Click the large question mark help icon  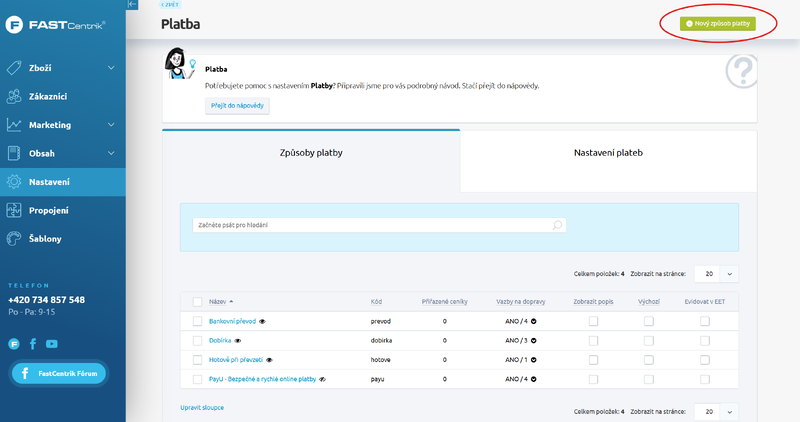741,71
